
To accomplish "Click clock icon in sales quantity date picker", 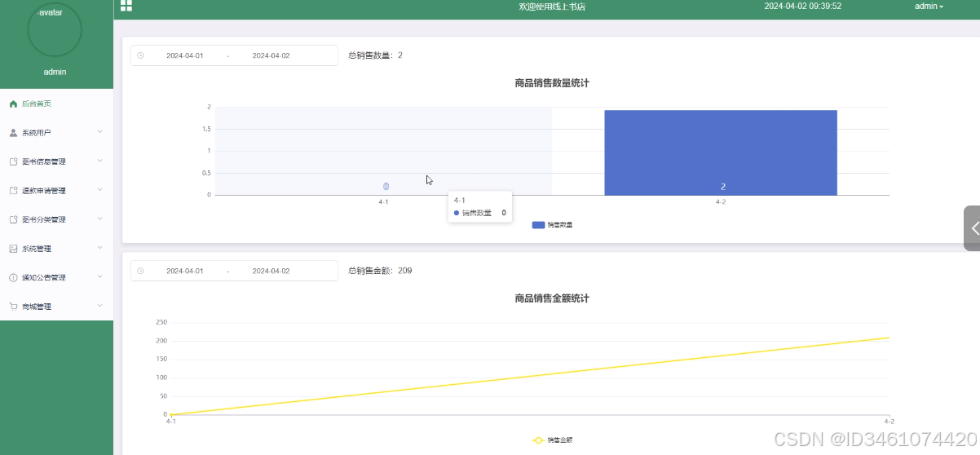I will pyautogui.click(x=140, y=55).
